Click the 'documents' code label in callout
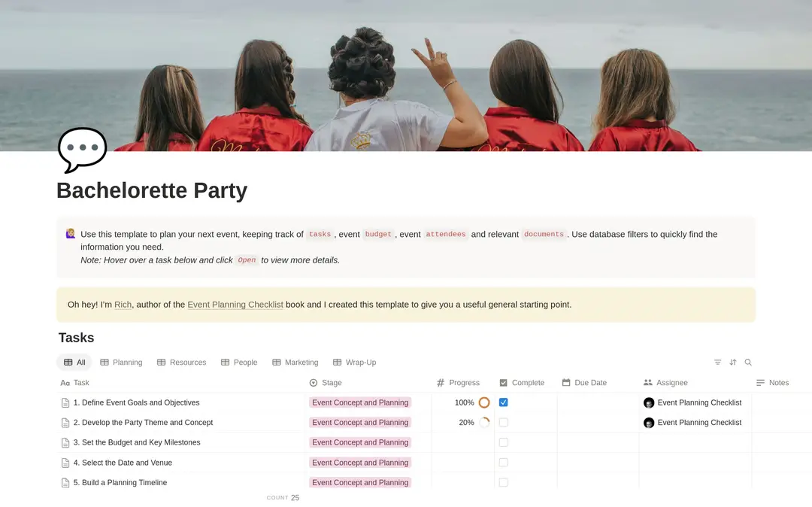The width and height of the screenshot is (812, 507). tap(544, 234)
